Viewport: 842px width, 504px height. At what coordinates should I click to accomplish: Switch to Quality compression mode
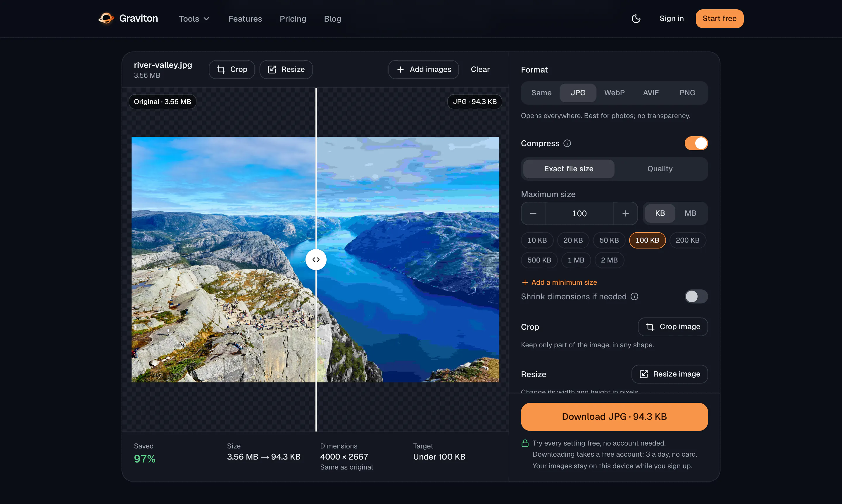point(660,169)
